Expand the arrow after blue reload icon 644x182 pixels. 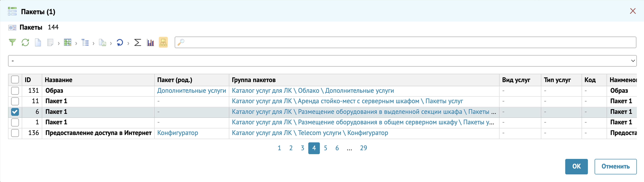click(128, 44)
